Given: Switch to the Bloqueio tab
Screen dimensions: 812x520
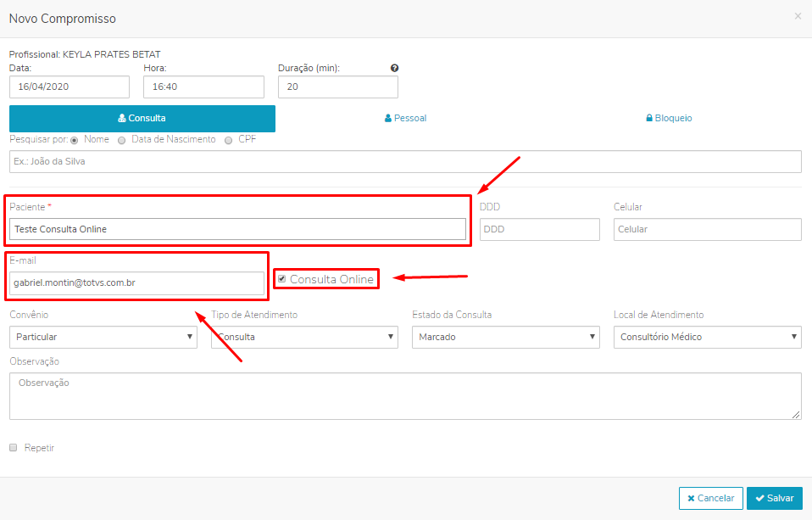Looking at the screenshot, I should (669, 118).
